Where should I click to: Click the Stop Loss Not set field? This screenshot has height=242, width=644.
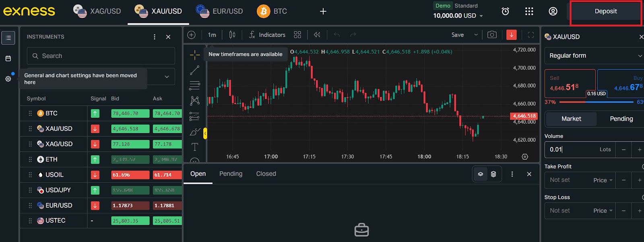[568, 211]
